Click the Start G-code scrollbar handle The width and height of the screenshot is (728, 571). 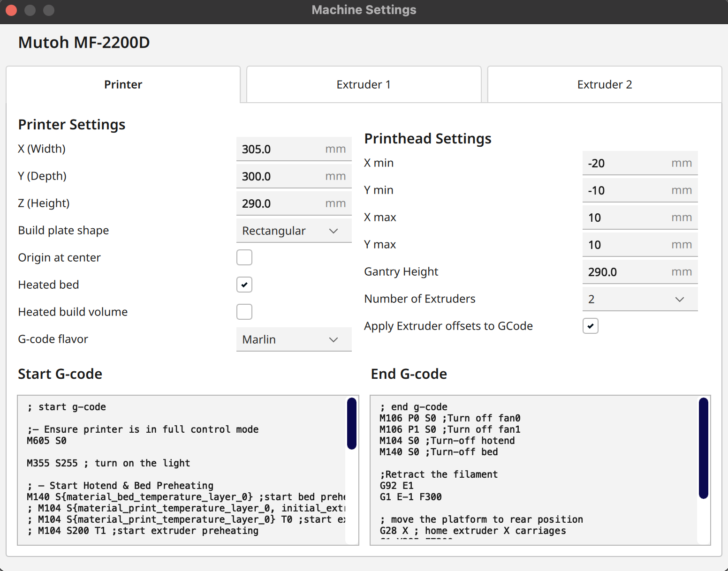click(352, 423)
